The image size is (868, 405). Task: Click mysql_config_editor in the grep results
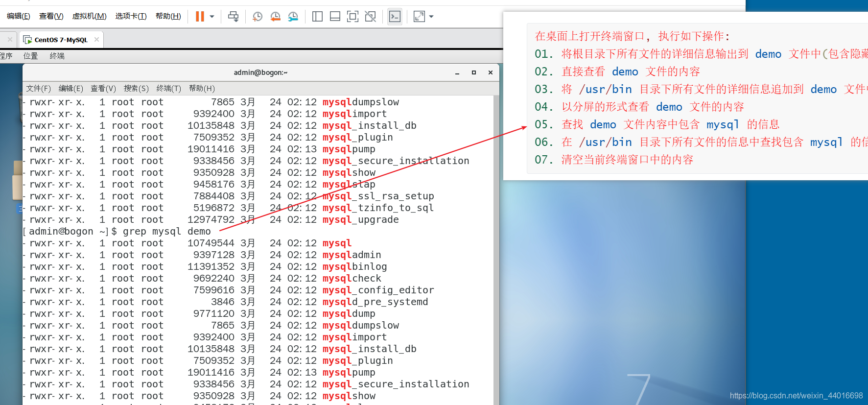click(x=378, y=290)
